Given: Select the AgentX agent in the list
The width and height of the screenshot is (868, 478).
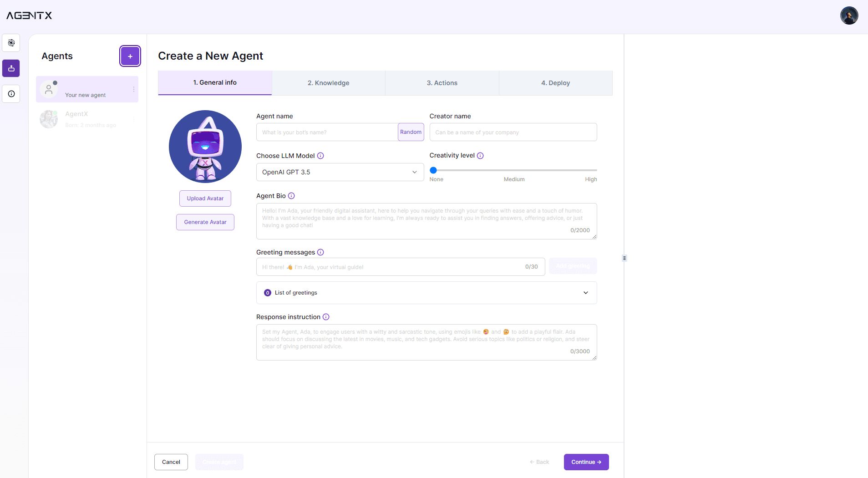Looking at the screenshot, I should pyautogui.click(x=87, y=119).
